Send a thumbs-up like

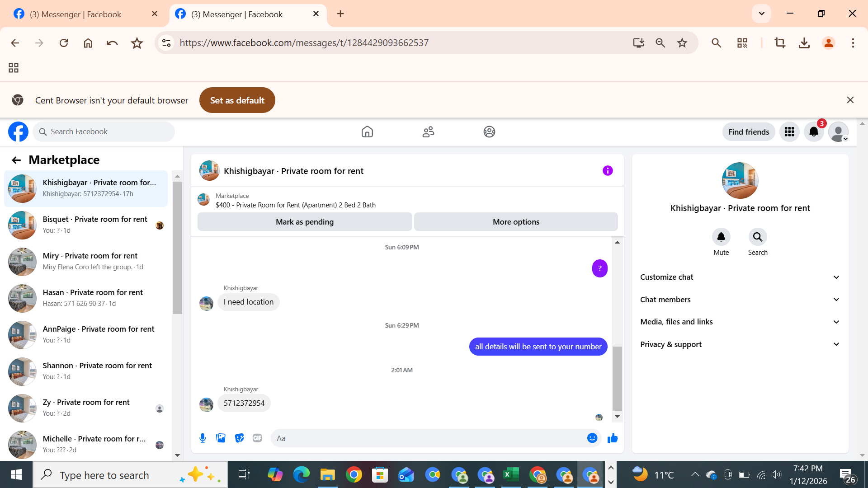pos(613,438)
